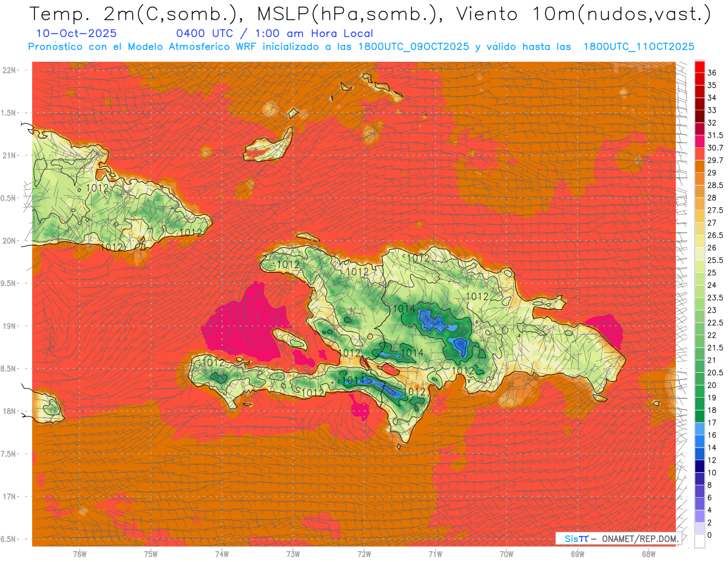Click longitude label '69W'
The width and height of the screenshot is (728, 562).
(x=578, y=554)
